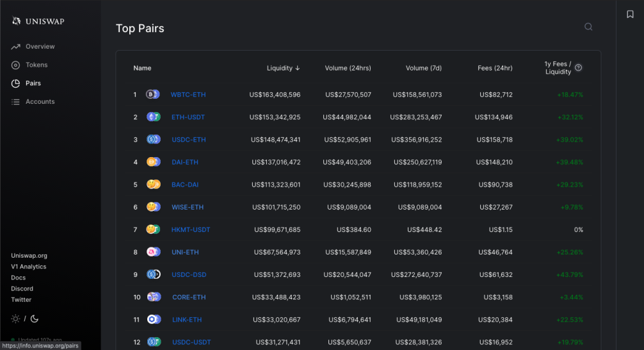Click the USDC-DSD pair token icon
Screen dimensions: 644x350
(153, 274)
